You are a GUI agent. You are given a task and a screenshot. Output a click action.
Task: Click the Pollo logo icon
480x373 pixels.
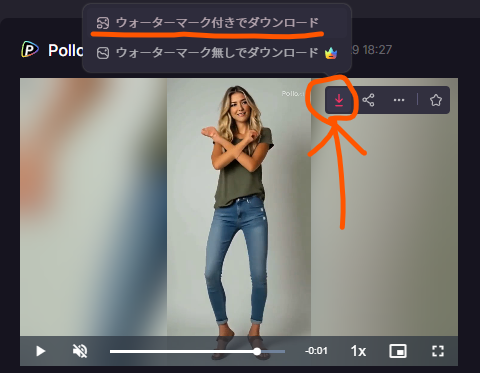tap(30, 50)
